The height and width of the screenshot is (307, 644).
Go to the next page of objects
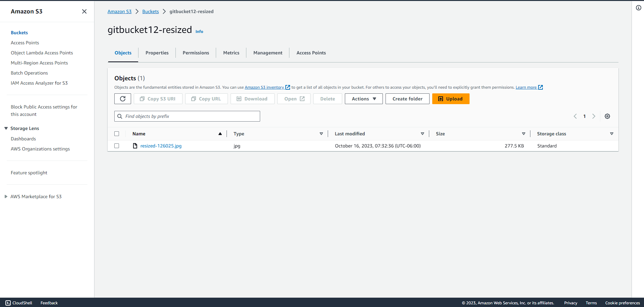click(x=594, y=116)
